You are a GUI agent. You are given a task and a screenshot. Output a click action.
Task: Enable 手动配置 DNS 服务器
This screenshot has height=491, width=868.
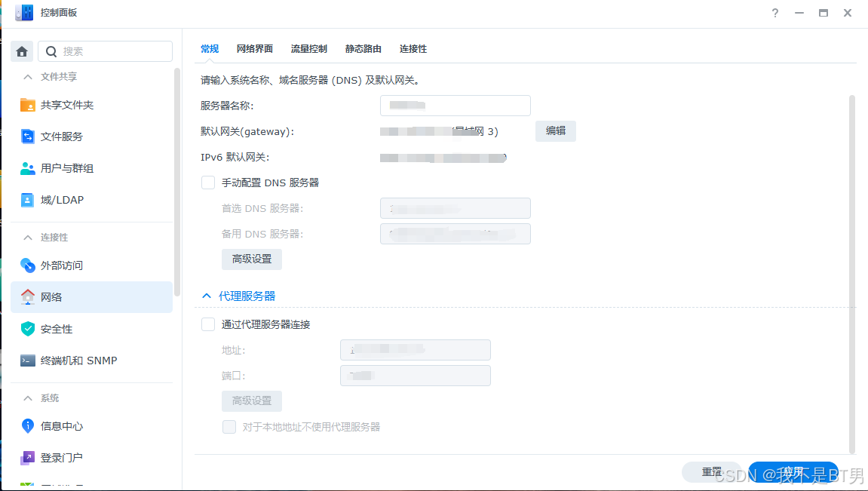[207, 182]
